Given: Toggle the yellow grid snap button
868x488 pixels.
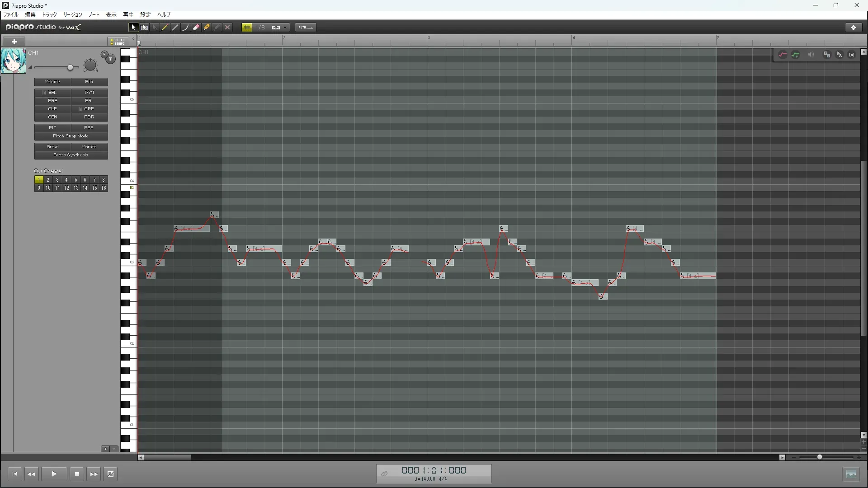Looking at the screenshot, I should (x=246, y=28).
